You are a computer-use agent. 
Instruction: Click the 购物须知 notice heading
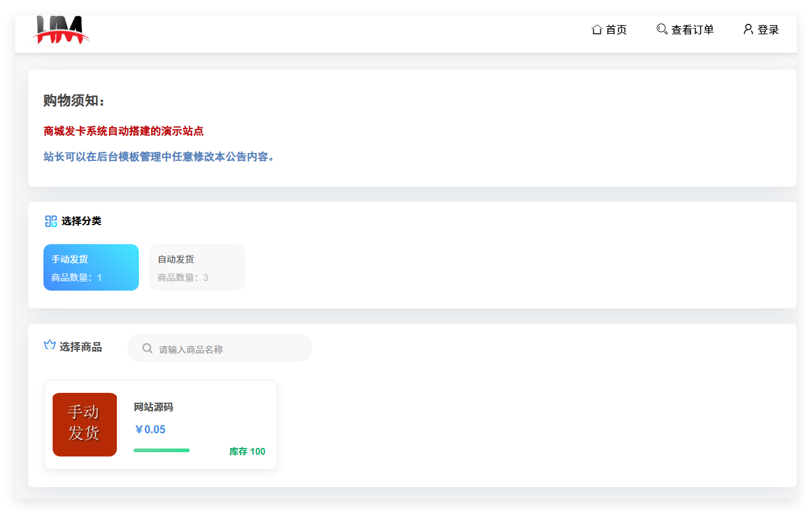pyautogui.click(x=74, y=100)
